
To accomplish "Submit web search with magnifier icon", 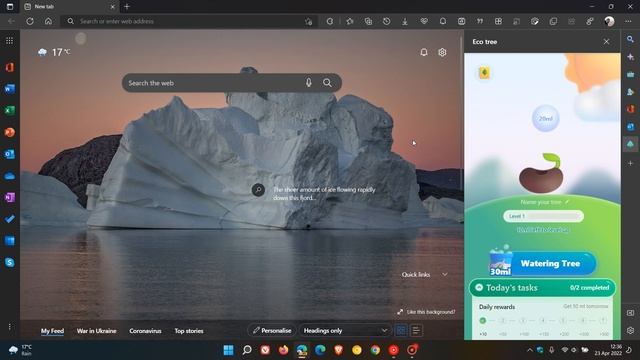I will click(327, 83).
